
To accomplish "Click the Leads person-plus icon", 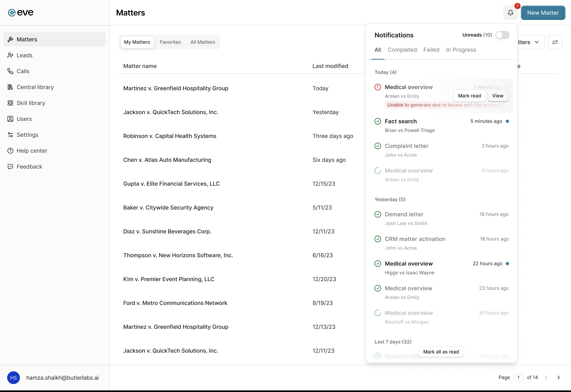I will 10,55.
